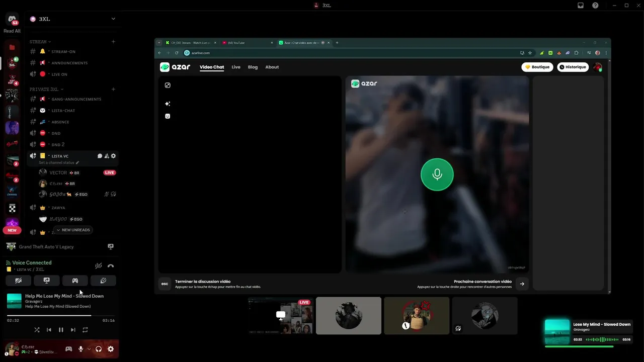The height and width of the screenshot is (362, 644).
Task: Disconnect from voice call
Action: point(111,266)
